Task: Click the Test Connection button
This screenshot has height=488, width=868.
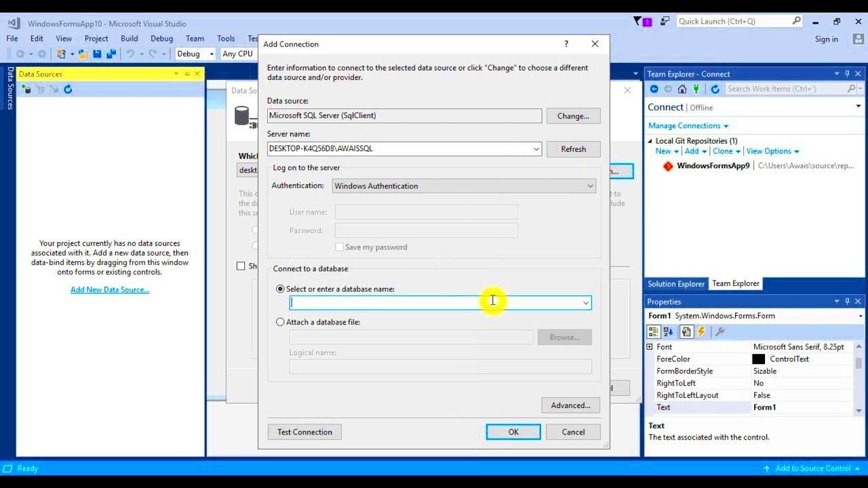Action: tap(304, 432)
